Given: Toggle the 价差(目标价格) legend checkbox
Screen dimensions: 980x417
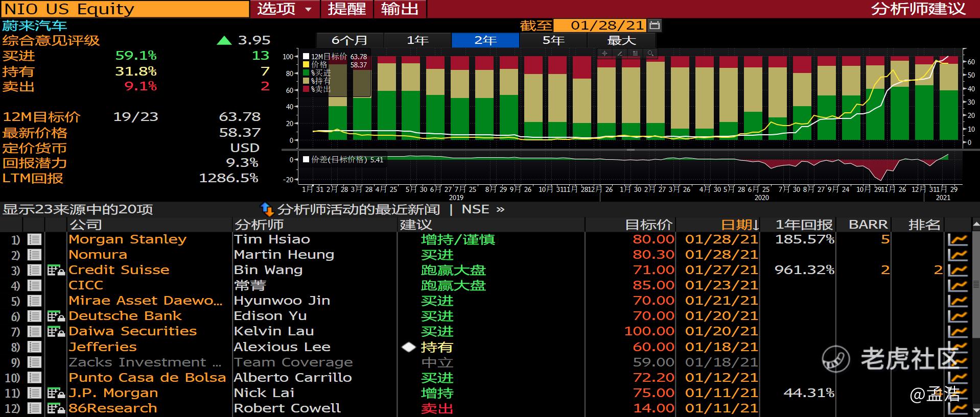Looking at the screenshot, I should point(306,160).
